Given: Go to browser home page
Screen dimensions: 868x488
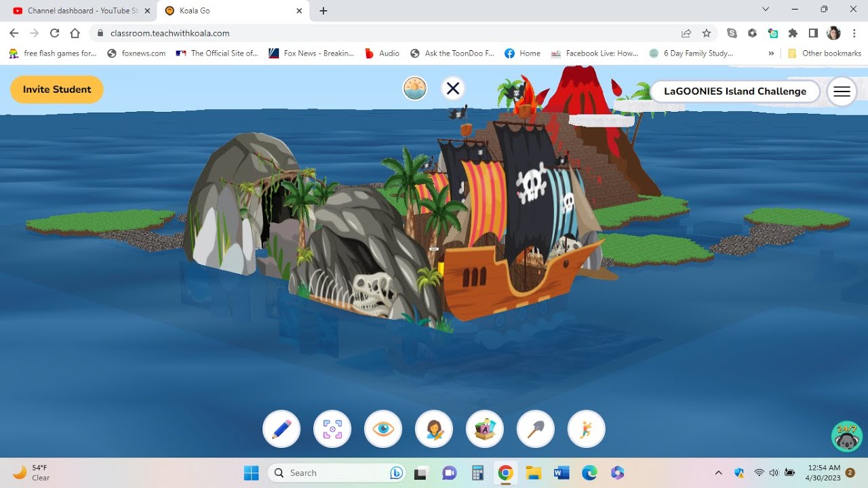Looking at the screenshot, I should [x=75, y=33].
